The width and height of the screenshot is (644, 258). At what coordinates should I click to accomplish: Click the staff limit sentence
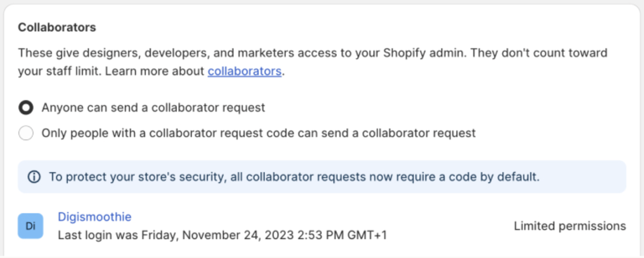(x=59, y=71)
